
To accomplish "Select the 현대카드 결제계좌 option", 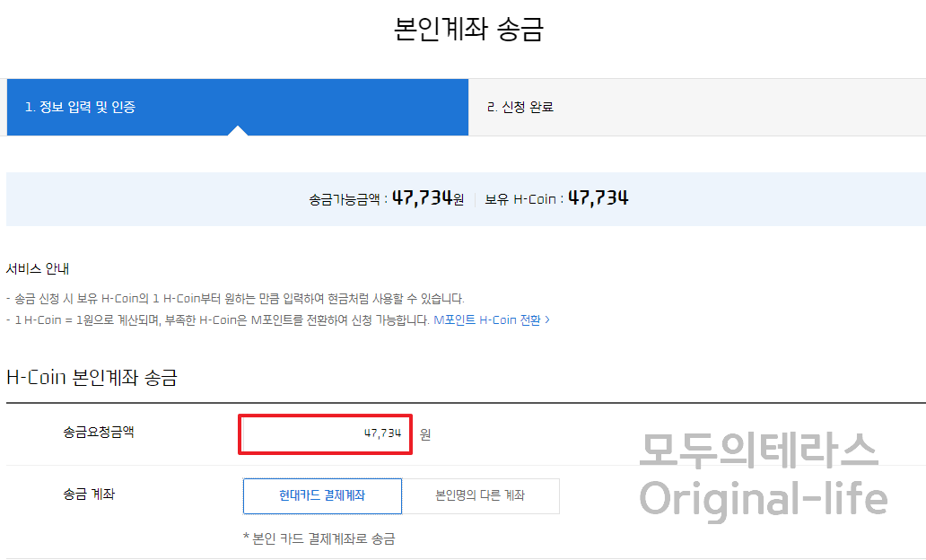I will click(x=322, y=495).
